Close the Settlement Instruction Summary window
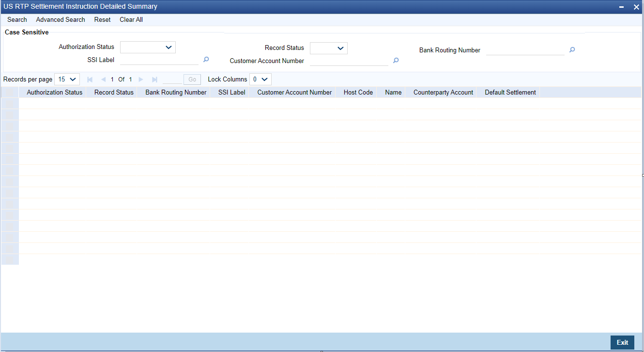The image size is (644, 352). (636, 7)
